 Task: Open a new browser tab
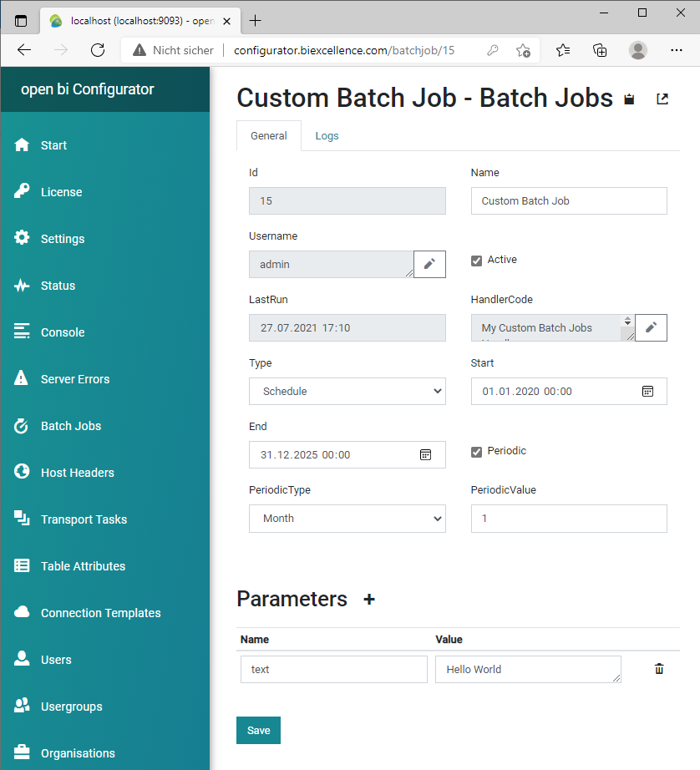point(255,21)
